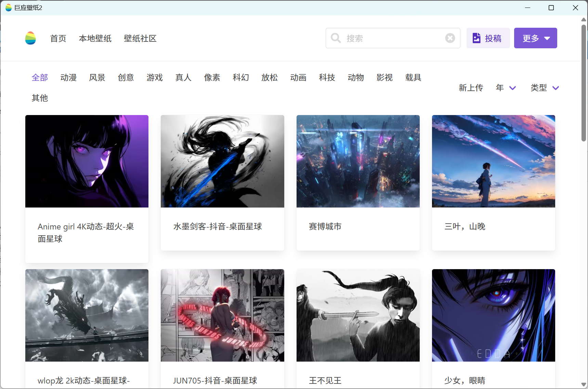Choose the 其他 category

point(40,98)
